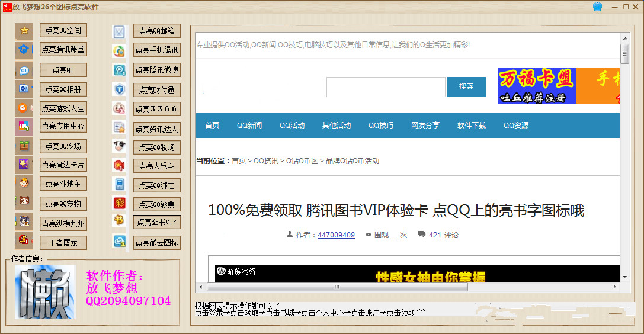The image size is (644, 334).
Task: Click the 大乐斗 red icon
Action: tap(119, 165)
